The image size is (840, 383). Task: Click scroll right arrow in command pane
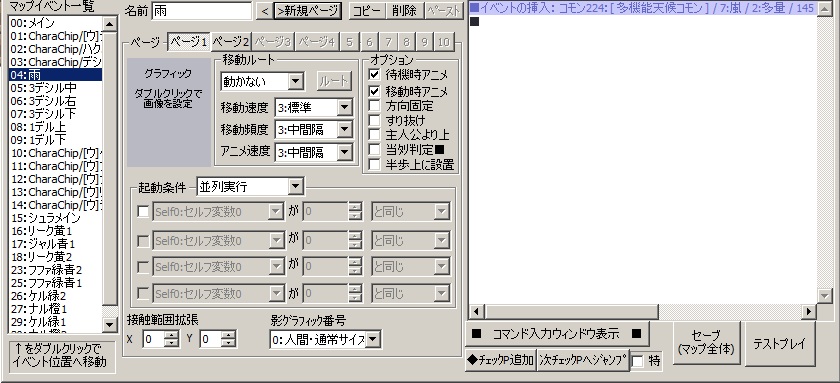pos(808,311)
